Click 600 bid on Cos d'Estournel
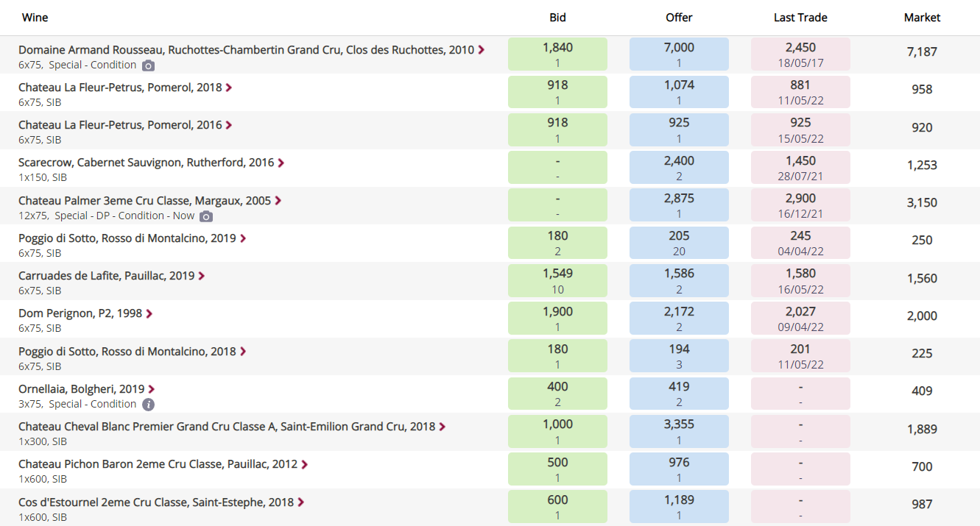Viewport: 980px width, 526px height. point(557,507)
